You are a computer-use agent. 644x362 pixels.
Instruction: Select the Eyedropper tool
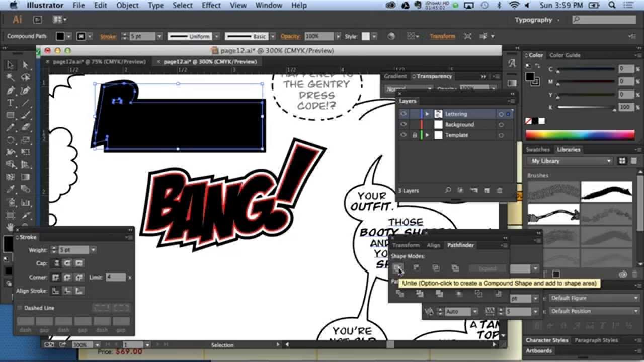click(x=10, y=190)
